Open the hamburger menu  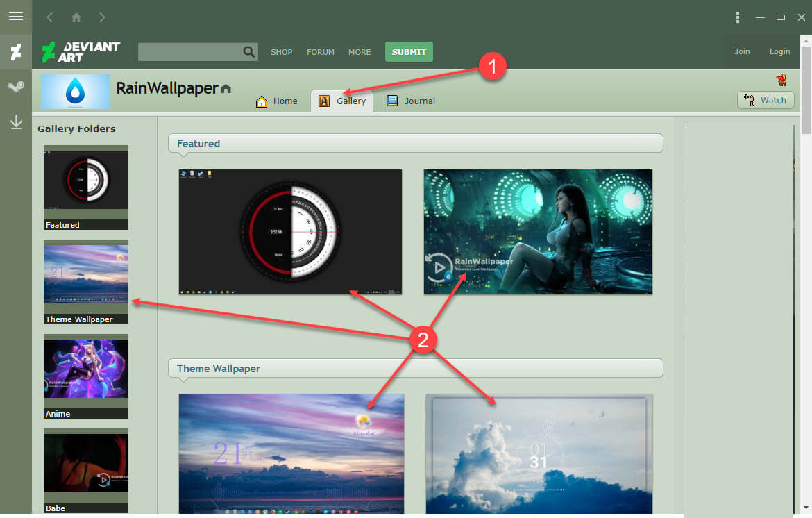[x=16, y=17]
